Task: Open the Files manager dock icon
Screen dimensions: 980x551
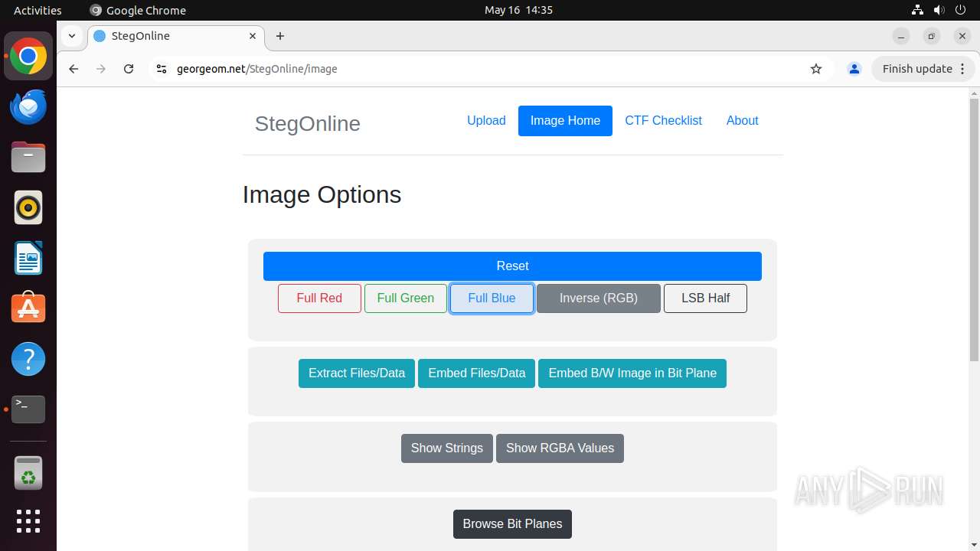Action: coord(28,157)
